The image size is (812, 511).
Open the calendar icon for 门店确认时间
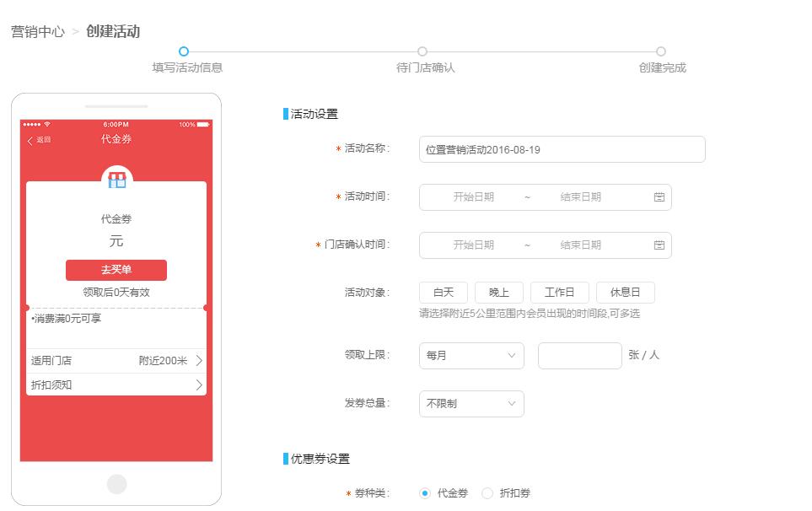(659, 245)
